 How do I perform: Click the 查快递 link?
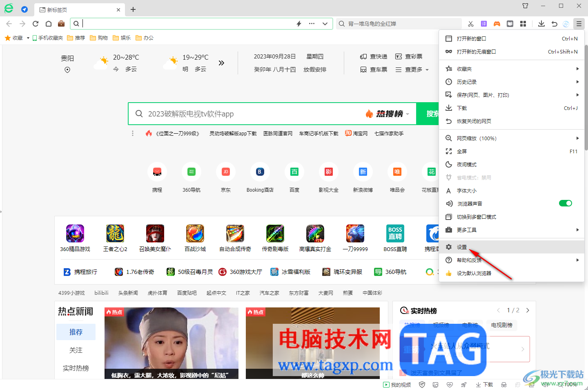tap(374, 56)
